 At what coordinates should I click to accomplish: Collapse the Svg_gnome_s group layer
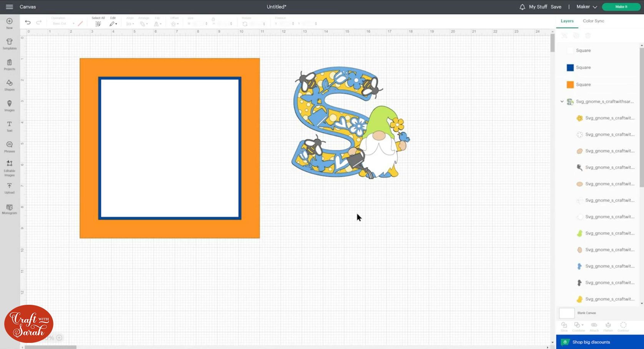562,101
